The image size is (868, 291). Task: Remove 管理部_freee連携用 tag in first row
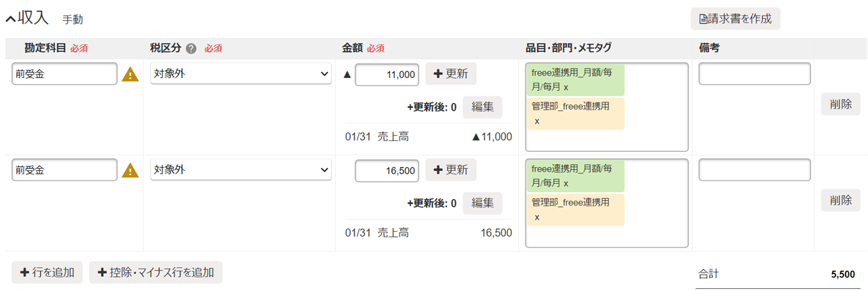coord(537,121)
